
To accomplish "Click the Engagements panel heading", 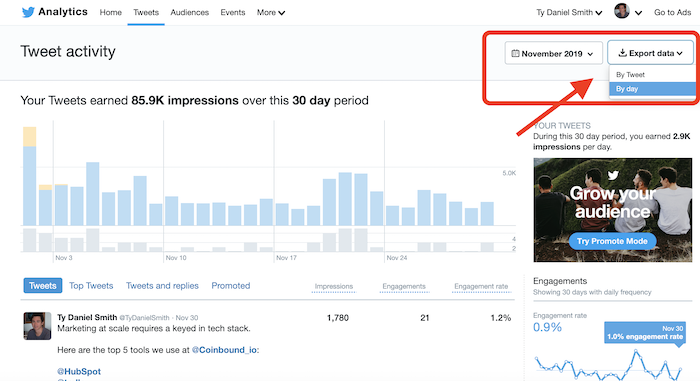I will [x=560, y=281].
